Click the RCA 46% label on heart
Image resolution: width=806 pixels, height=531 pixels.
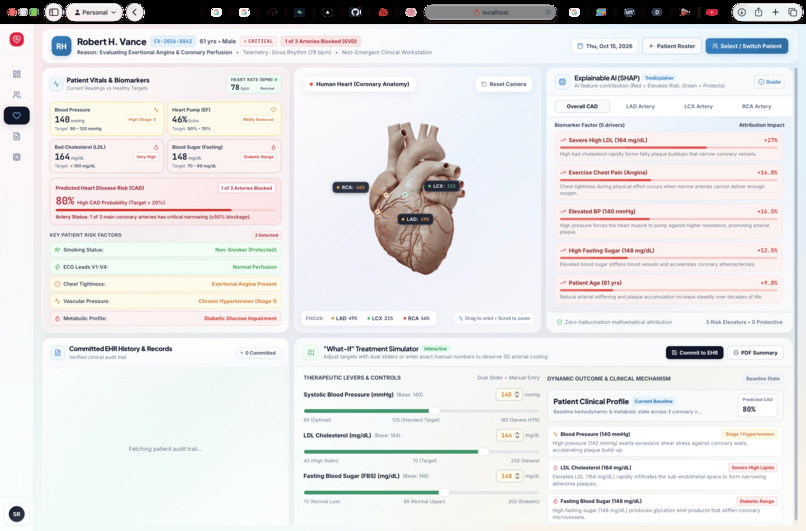point(351,187)
